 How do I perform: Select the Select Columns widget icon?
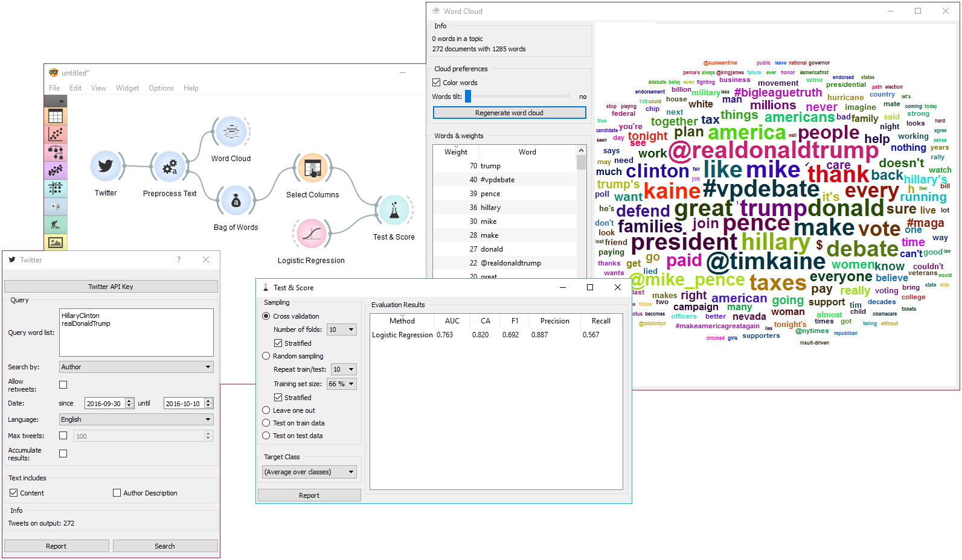click(312, 168)
